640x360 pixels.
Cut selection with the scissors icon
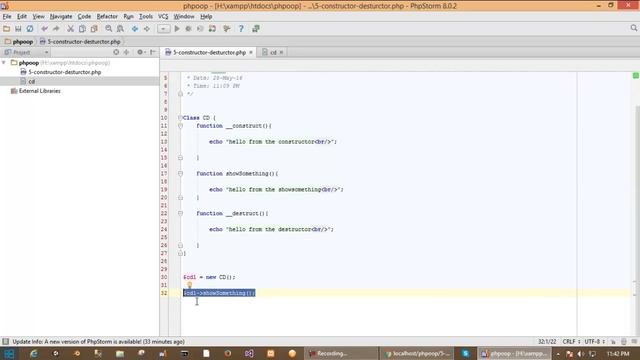pyautogui.click(x=70, y=29)
